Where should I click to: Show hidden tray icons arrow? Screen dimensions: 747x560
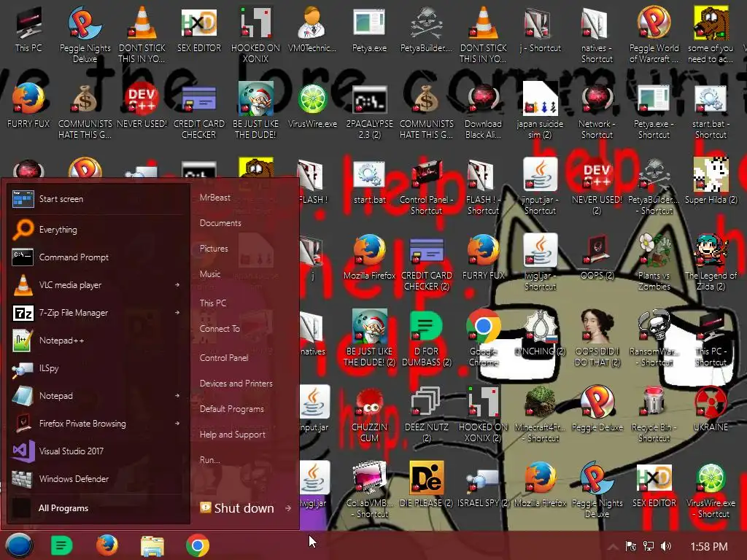click(613, 546)
